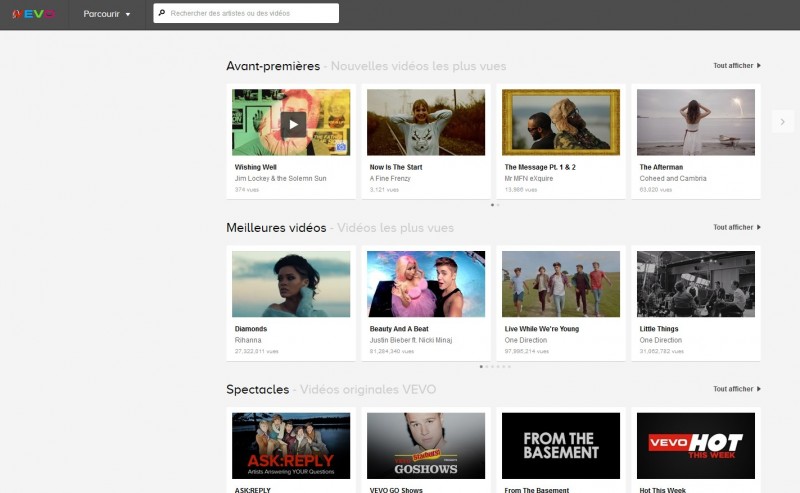Click the magnifier search icon

pos(162,14)
